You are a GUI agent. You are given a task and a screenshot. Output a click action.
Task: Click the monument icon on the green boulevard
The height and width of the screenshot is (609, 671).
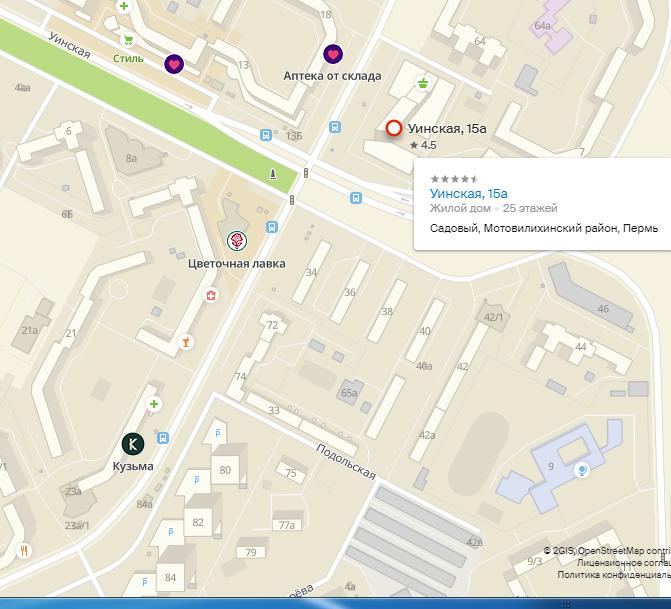(273, 175)
